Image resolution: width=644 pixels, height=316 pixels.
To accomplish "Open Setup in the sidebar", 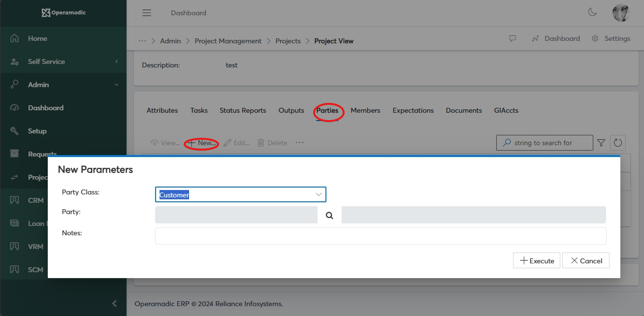I will point(37,131).
